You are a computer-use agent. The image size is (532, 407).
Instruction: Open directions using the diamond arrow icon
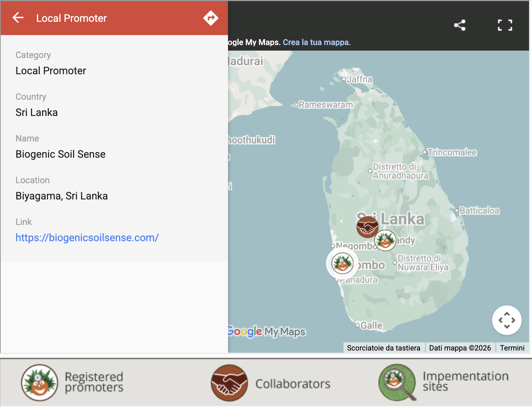pyautogui.click(x=211, y=18)
